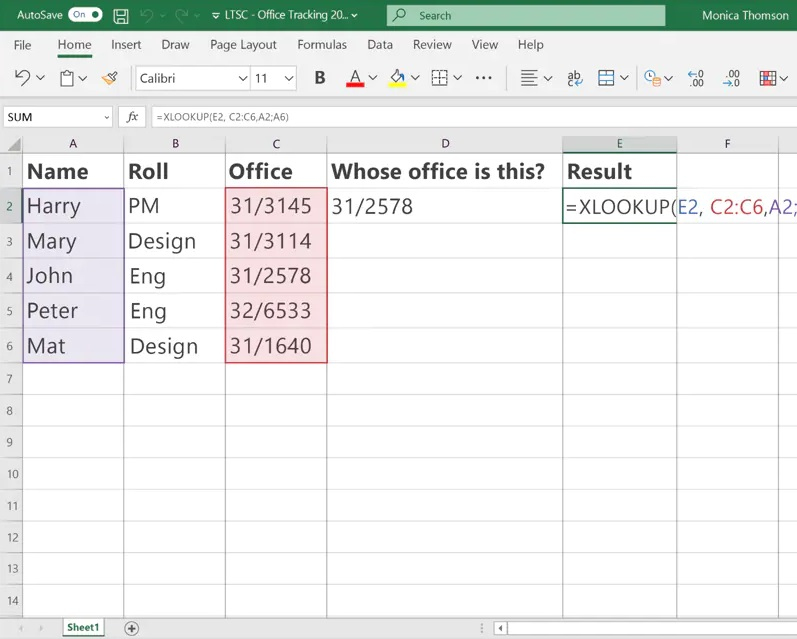The height and width of the screenshot is (639, 797).
Task: Click in the Search box
Action: (x=525, y=15)
